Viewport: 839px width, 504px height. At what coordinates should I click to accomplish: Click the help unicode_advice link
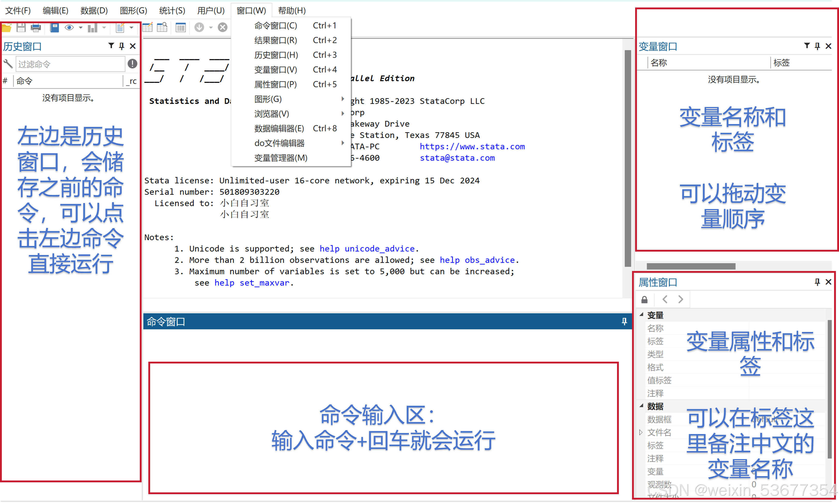pos(366,249)
